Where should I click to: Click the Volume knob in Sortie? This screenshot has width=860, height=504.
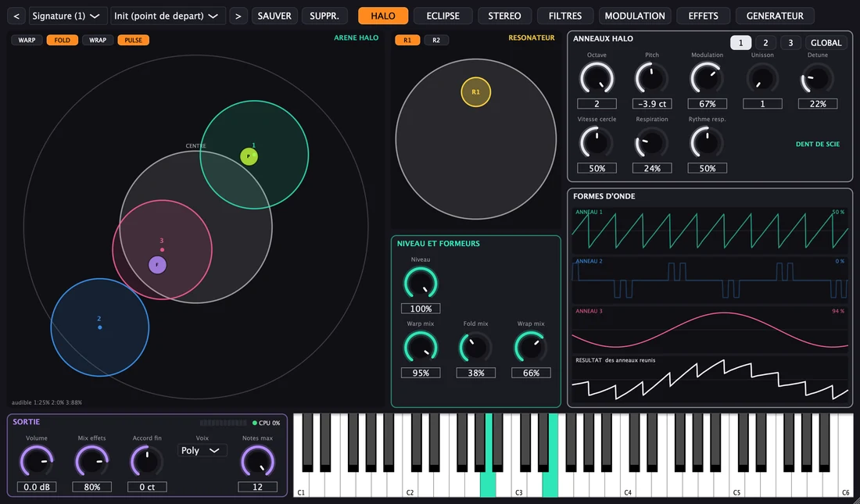coord(37,462)
